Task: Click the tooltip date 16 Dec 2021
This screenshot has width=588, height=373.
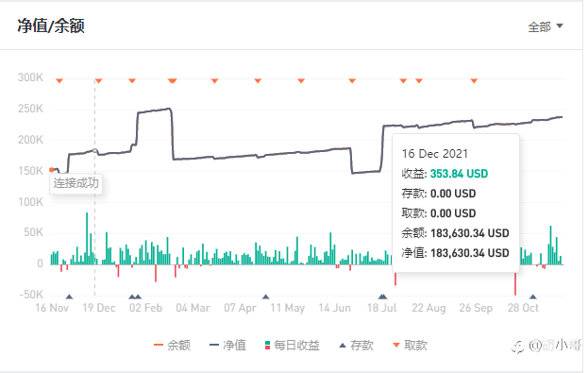Action: 435,154
